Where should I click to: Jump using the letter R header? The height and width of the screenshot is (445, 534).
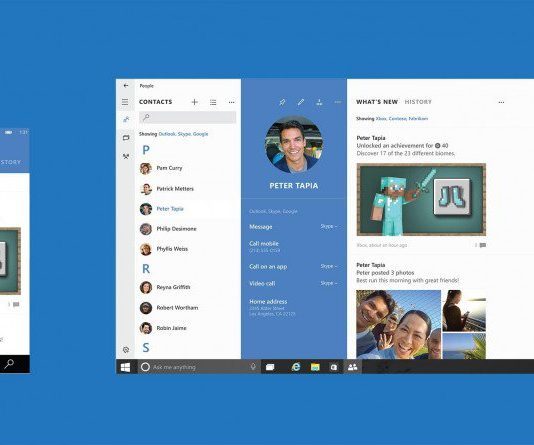146,269
